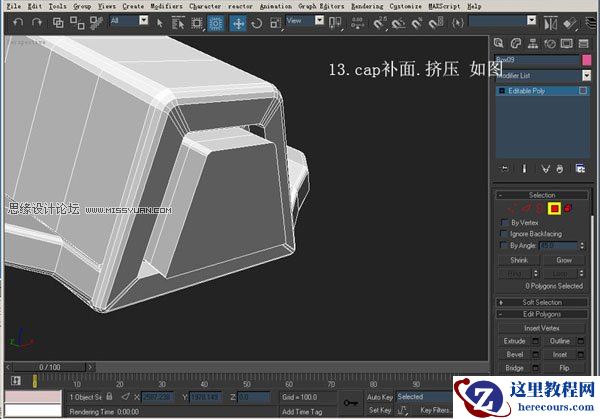Open the selection filter All dropdown
This screenshot has height=419, width=600.
(144, 20)
